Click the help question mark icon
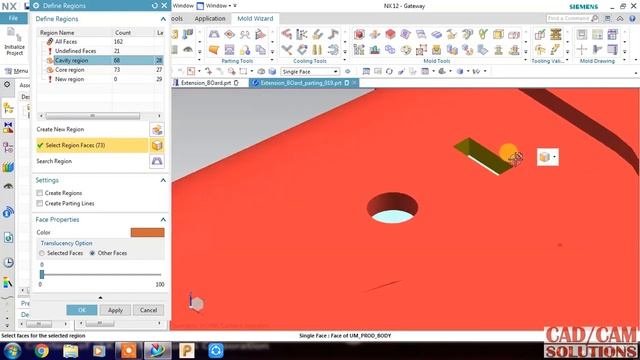640x360 pixels. pyautogui.click(x=633, y=18)
